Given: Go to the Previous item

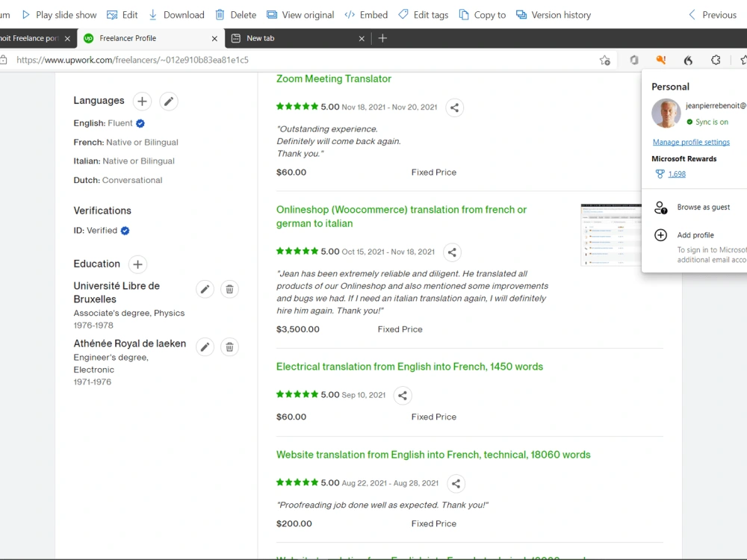Looking at the screenshot, I should point(713,15).
